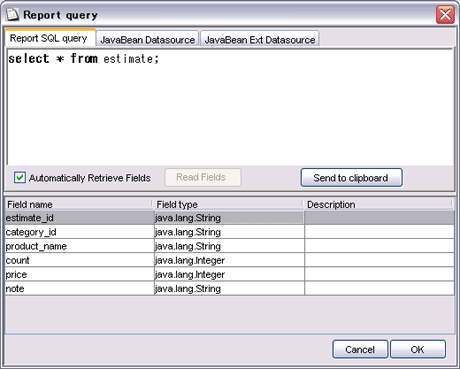
Task: Click the Report query title bar icon
Action: pos(13,14)
